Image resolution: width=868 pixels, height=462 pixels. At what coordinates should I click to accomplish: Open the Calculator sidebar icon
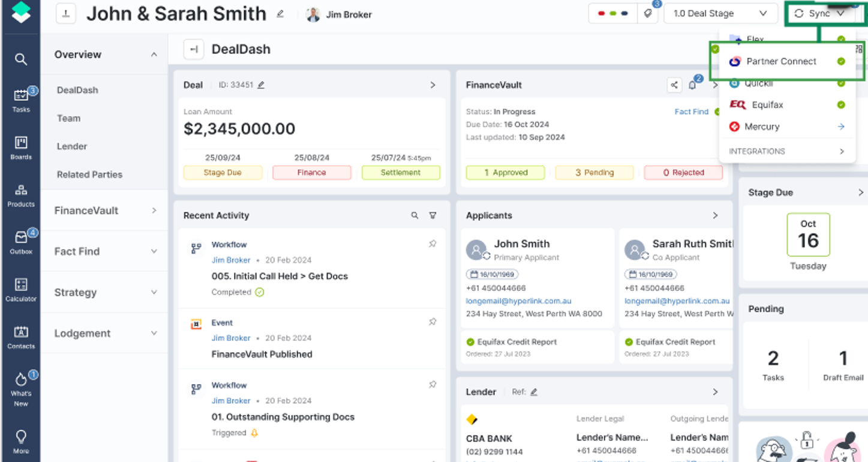coord(21,289)
